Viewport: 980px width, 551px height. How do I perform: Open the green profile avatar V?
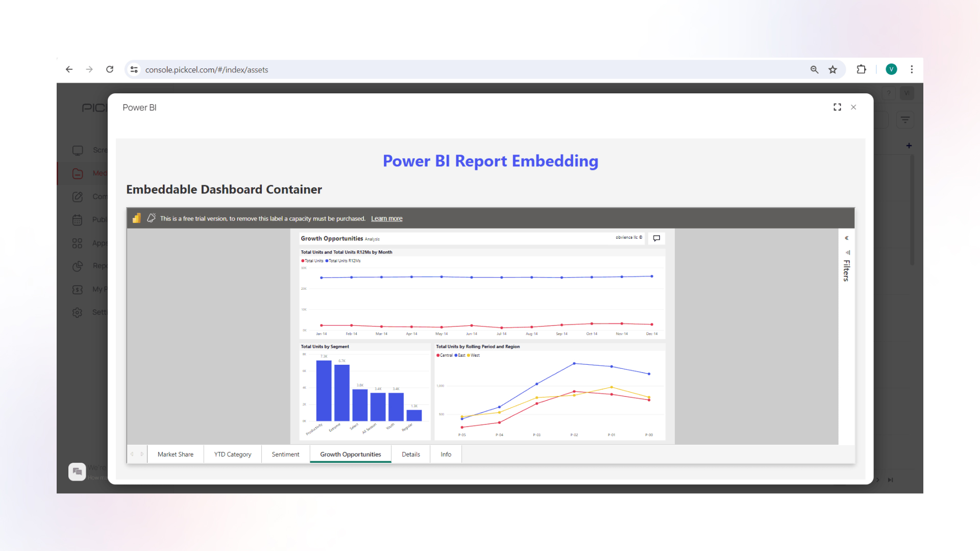tap(892, 69)
